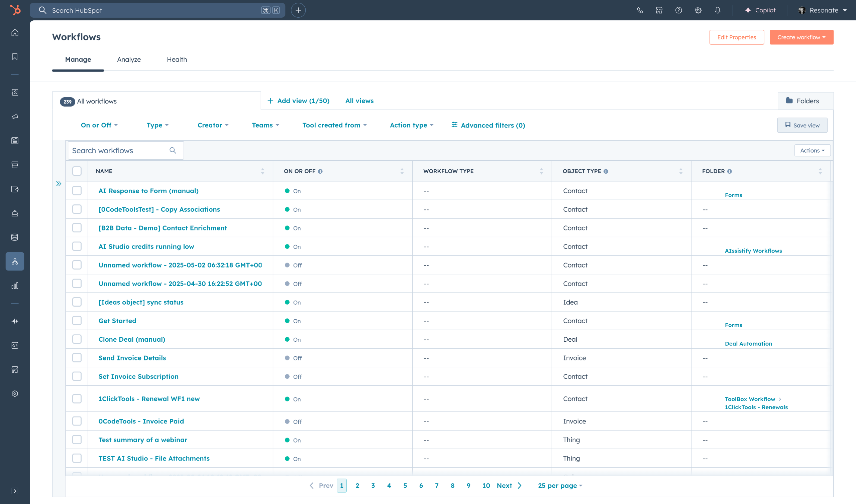Select the checkbox for Send Invoice Details
The image size is (856, 504).
[x=77, y=358]
